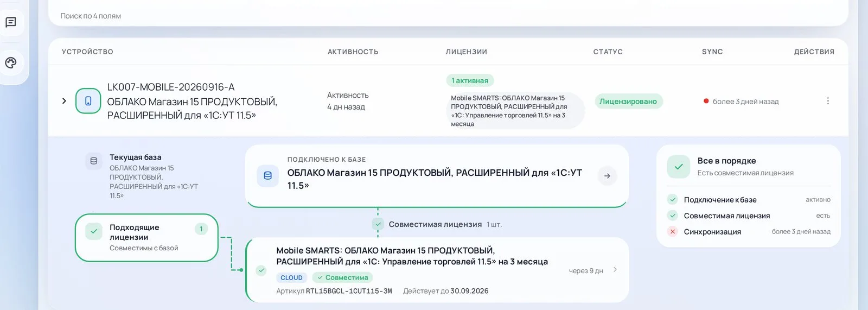868x310 pixels.
Task: Open the chat messages sidebar icon
Action: pyautogui.click(x=11, y=22)
